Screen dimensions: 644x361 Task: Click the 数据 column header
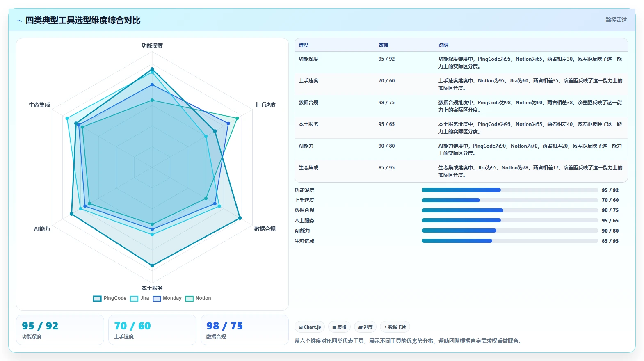coord(384,45)
